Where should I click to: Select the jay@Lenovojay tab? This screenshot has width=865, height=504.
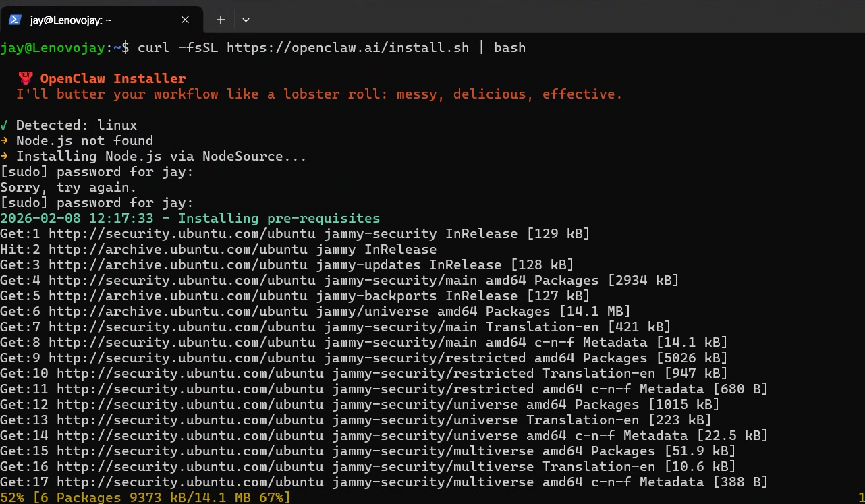point(101,20)
